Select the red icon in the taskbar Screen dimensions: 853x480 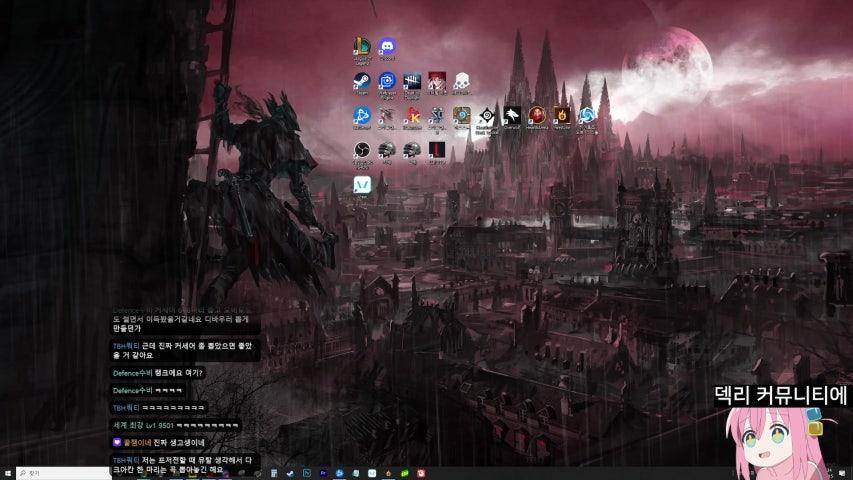click(x=421, y=473)
